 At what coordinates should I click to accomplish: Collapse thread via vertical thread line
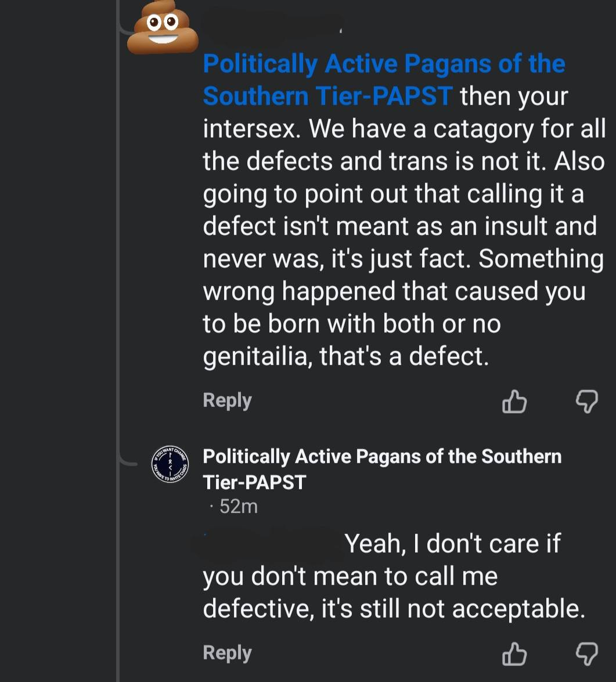point(118,341)
